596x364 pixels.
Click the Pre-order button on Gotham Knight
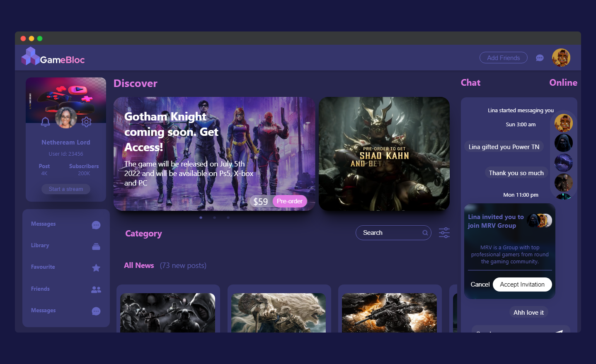click(x=289, y=201)
